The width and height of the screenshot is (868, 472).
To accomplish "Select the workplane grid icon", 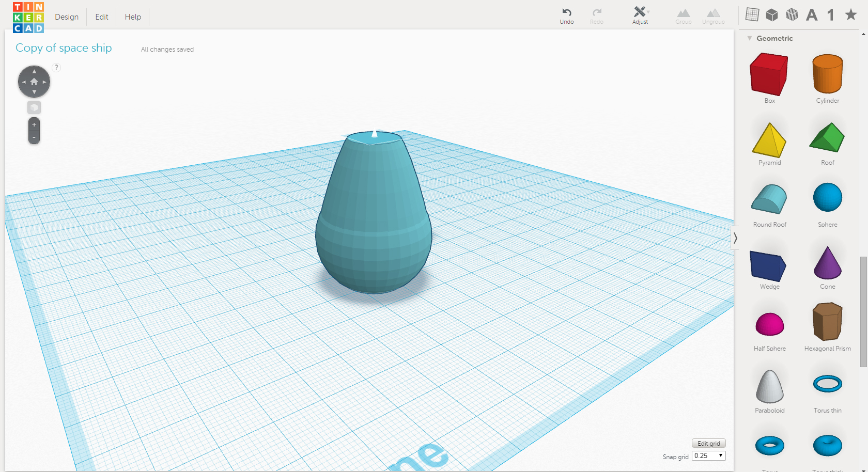I will pyautogui.click(x=752, y=14).
